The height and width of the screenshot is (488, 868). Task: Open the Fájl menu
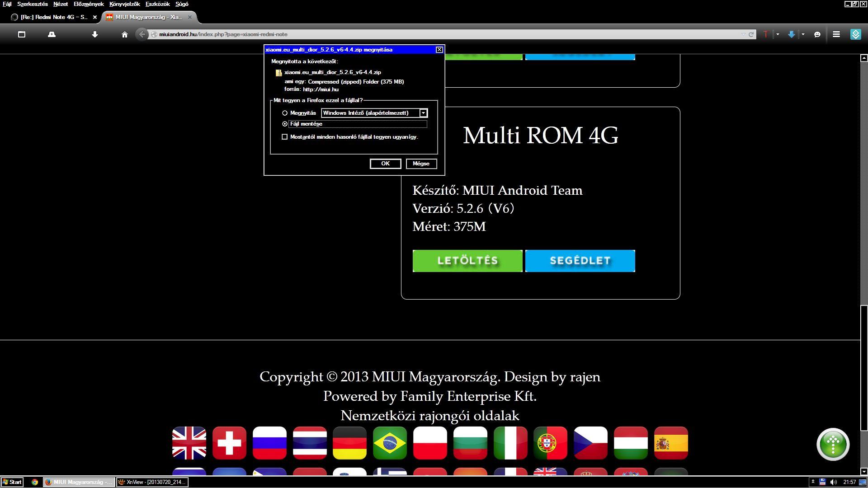tap(7, 4)
